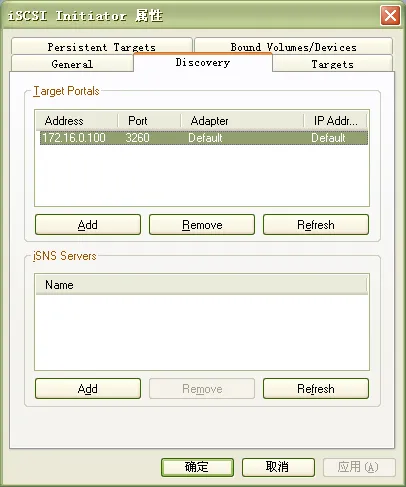Click the iSNS Servers Name column header
Viewport: 406px width, 487px height.
point(201,285)
